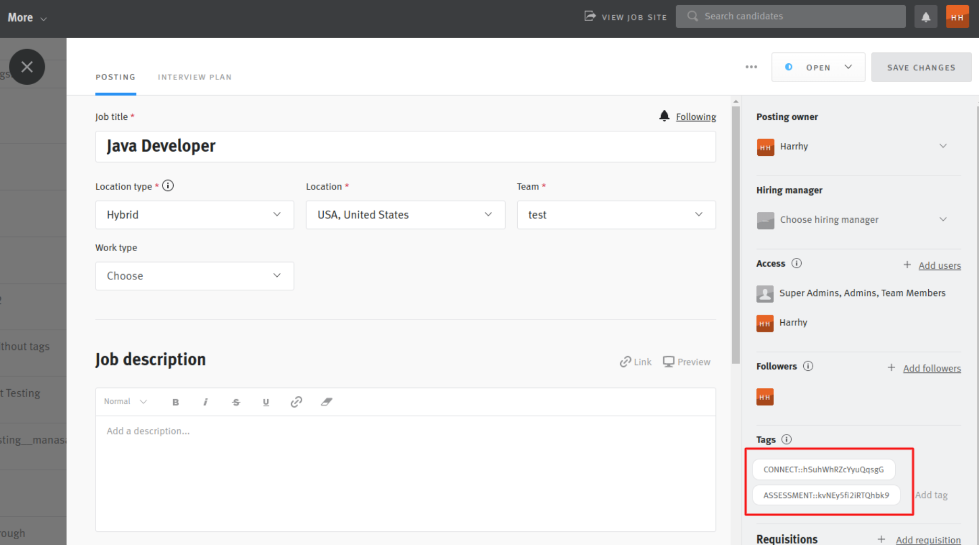This screenshot has width=980, height=545.
Task: Open notifications via the bell icon
Action: (926, 16)
